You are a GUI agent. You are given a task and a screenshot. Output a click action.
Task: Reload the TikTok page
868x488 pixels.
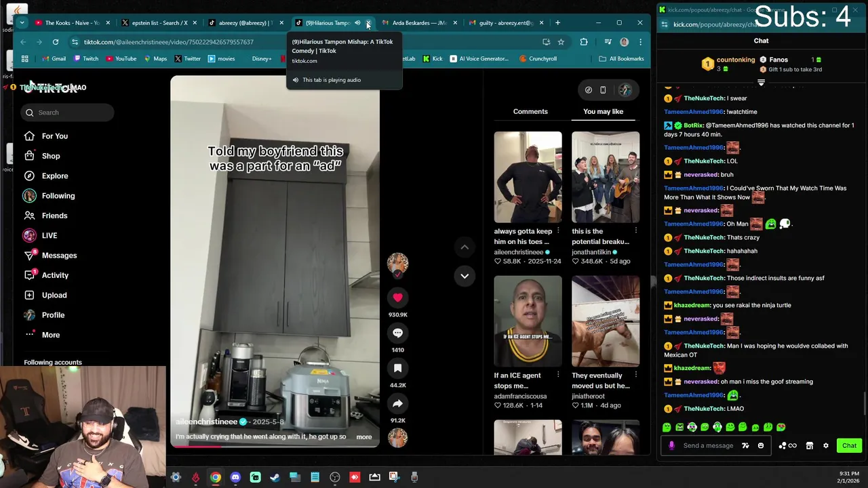click(x=56, y=42)
